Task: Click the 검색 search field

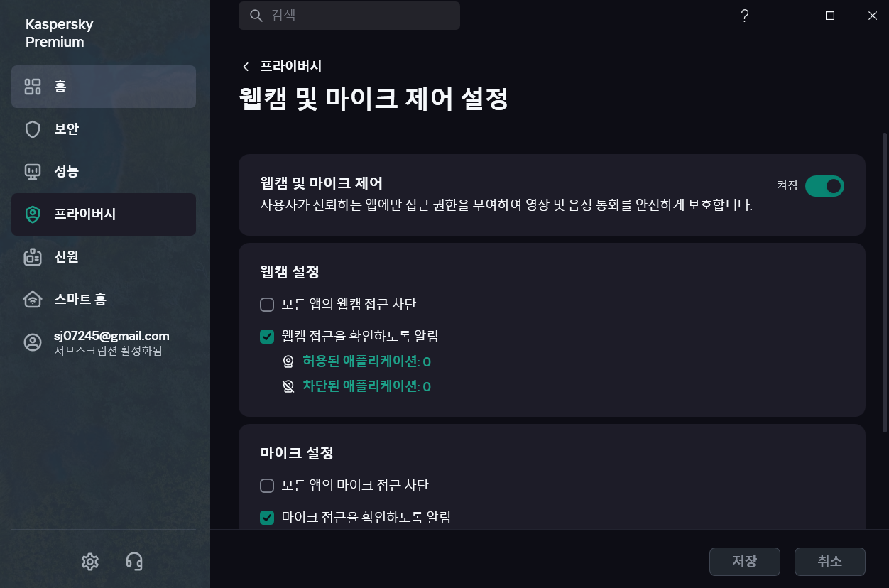Action: [349, 16]
